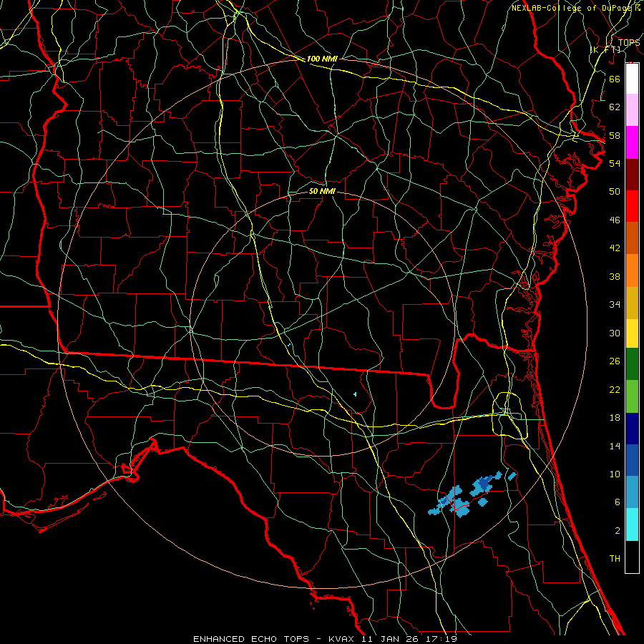The width and height of the screenshot is (644, 644).
Task: Click the medium blue legend swatch
Action: pos(632,460)
